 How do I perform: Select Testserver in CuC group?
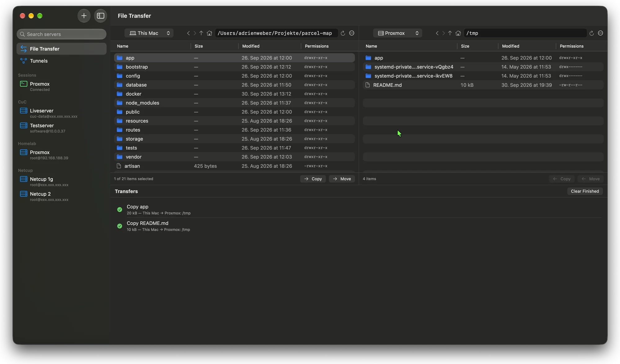pyautogui.click(x=61, y=128)
